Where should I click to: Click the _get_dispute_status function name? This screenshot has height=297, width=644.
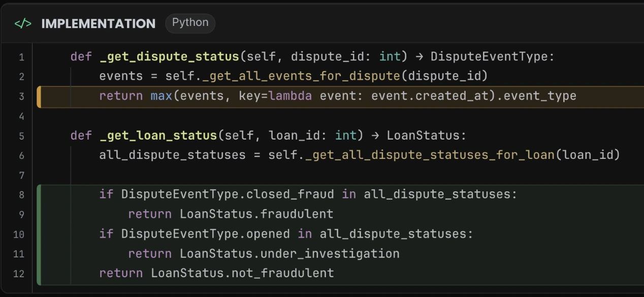pyautogui.click(x=170, y=57)
